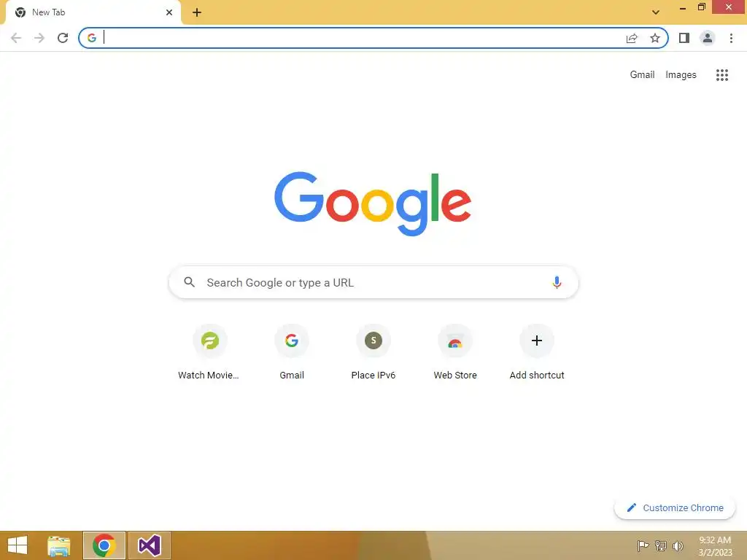747x560 pixels.
Task: Click the Google logo
Action: (x=373, y=204)
